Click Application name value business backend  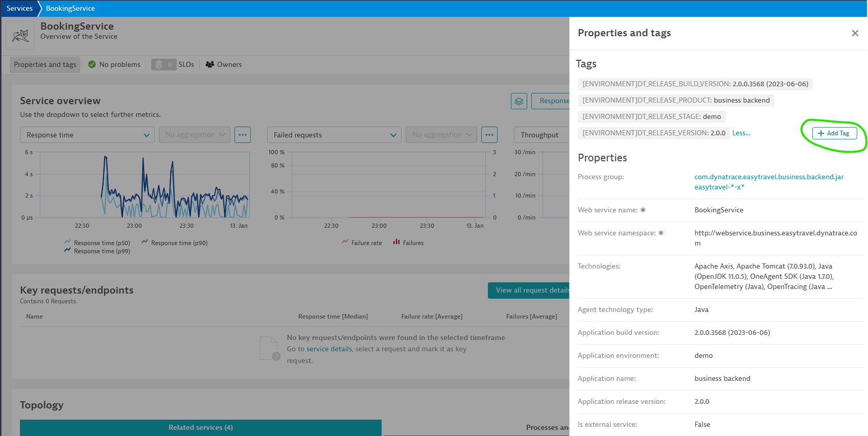pos(722,378)
